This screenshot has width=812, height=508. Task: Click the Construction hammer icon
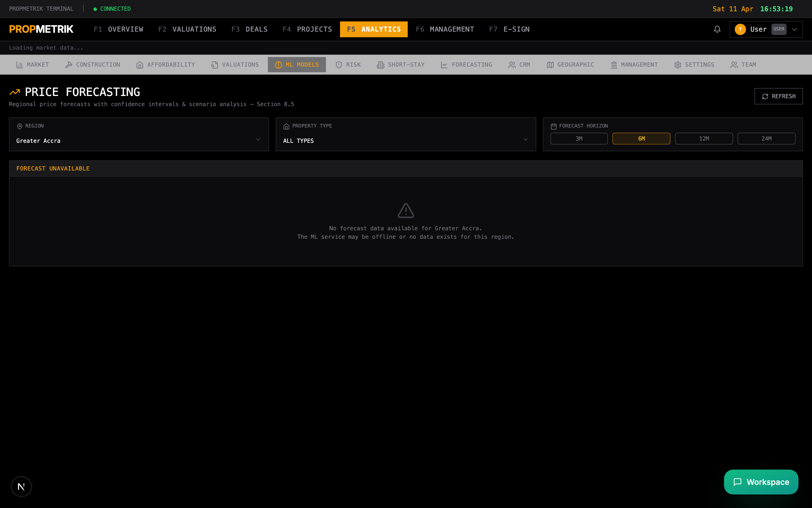pyautogui.click(x=69, y=65)
